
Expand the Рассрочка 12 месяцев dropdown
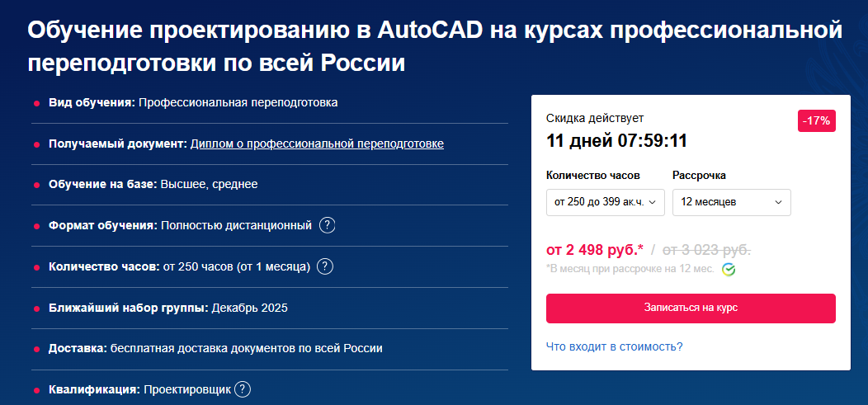click(731, 202)
